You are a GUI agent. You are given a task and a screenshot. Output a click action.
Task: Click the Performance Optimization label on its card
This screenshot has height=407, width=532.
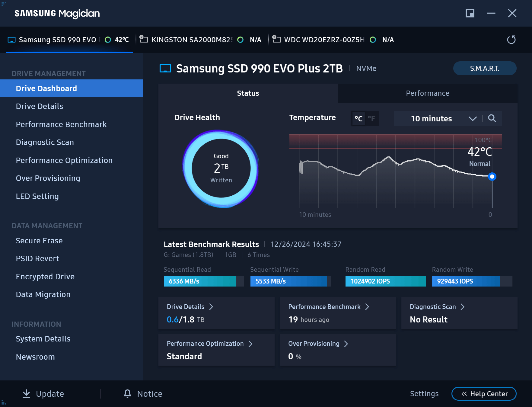[205, 344]
